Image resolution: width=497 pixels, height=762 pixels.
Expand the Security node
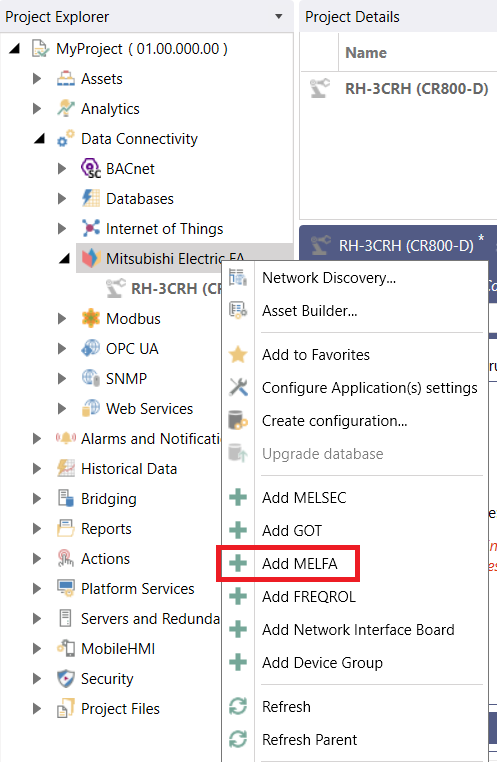(x=37, y=678)
